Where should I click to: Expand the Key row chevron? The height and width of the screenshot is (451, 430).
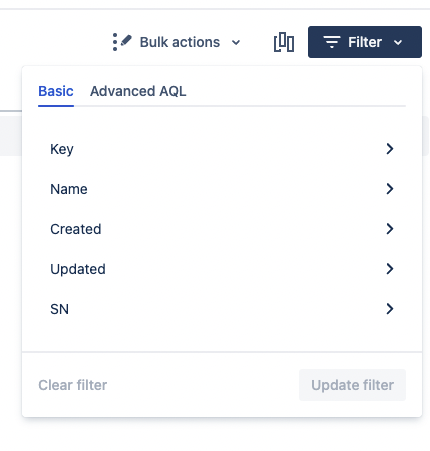[x=390, y=149]
